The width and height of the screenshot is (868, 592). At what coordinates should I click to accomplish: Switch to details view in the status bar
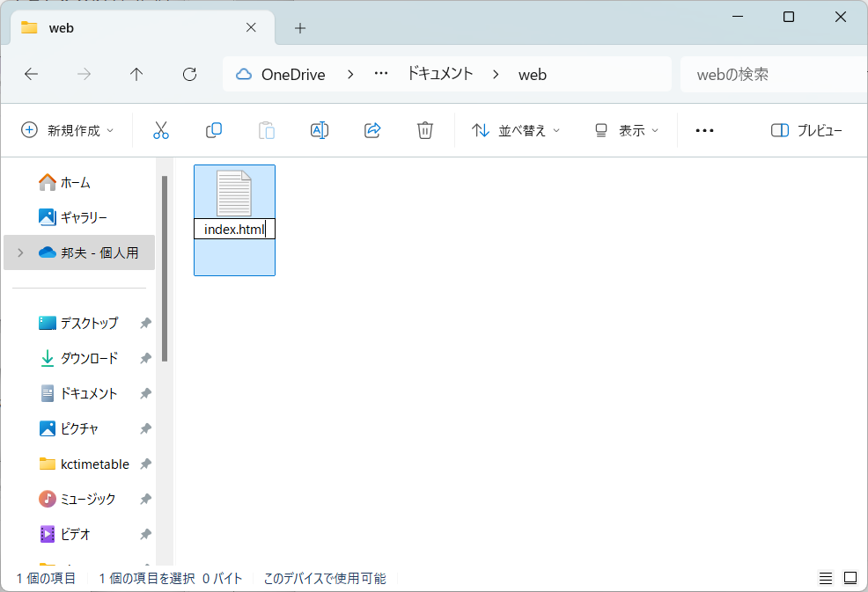tap(826, 578)
